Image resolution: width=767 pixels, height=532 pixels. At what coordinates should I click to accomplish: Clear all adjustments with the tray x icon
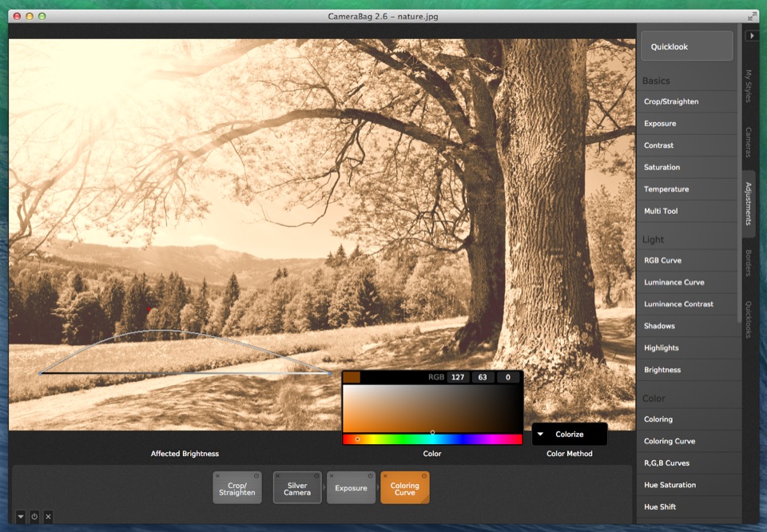click(x=48, y=516)
